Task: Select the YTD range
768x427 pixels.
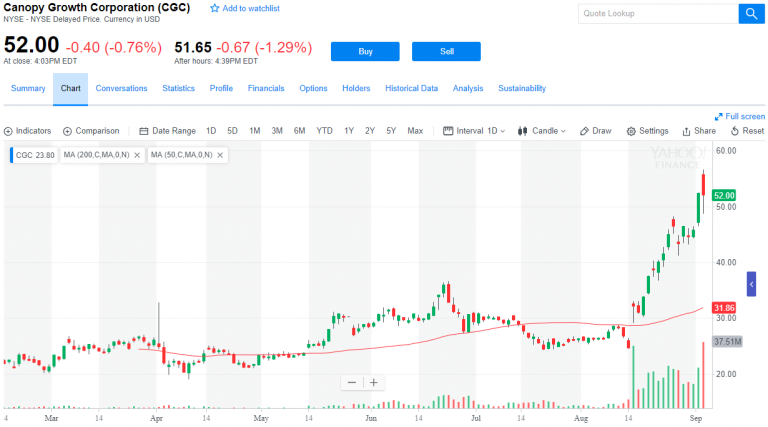Action: (x=324, y=131)
